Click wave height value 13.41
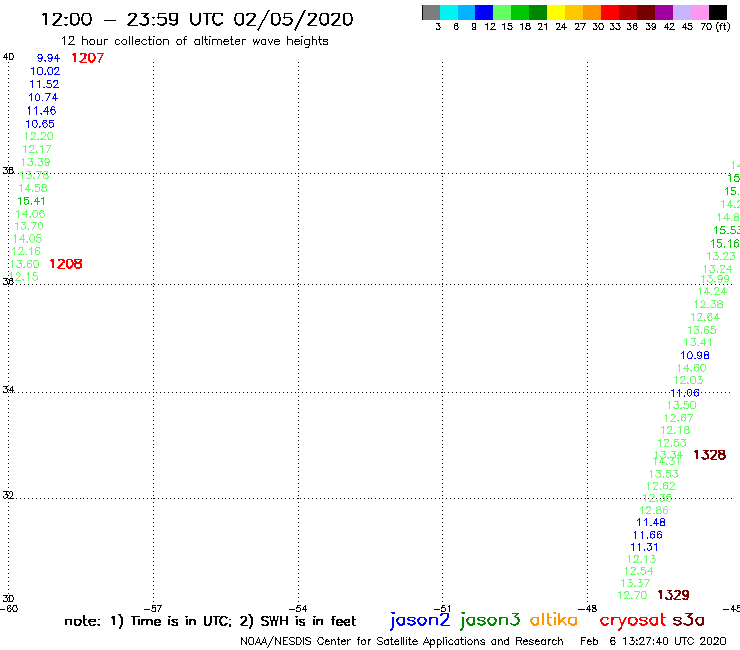This screenshot has width=740, height=650. click(x=698, y=342)
